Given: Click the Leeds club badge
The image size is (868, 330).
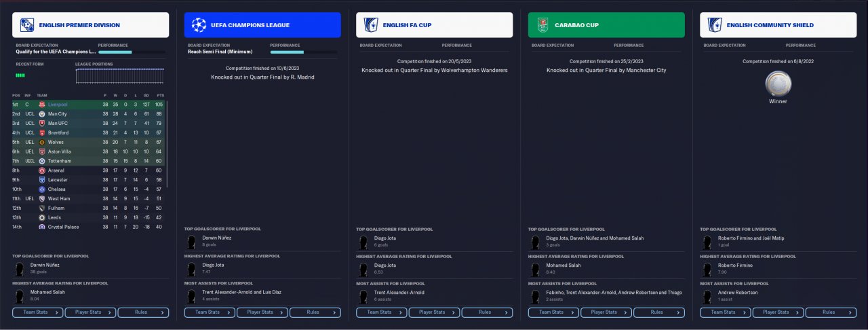Looking at the screenshot, I should [x=42, y=217].
